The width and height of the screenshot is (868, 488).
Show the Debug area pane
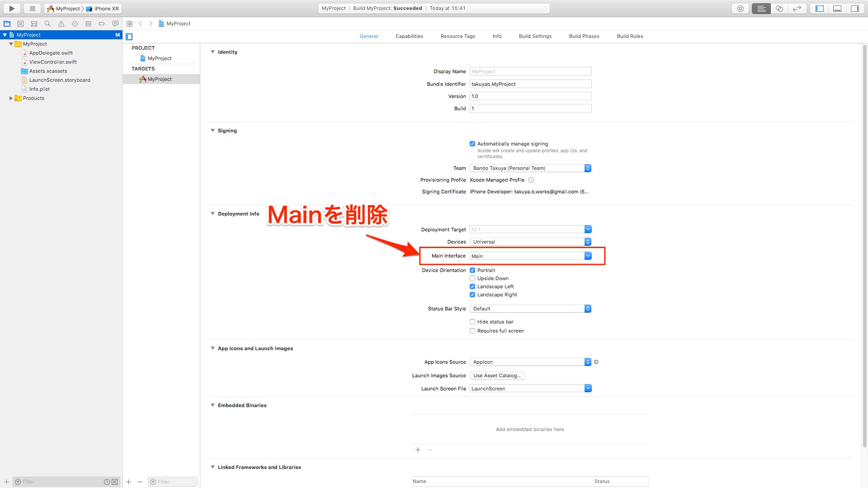point(837,9)
